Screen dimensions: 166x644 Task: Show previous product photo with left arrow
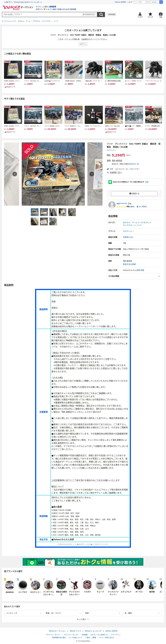(15, 174)
